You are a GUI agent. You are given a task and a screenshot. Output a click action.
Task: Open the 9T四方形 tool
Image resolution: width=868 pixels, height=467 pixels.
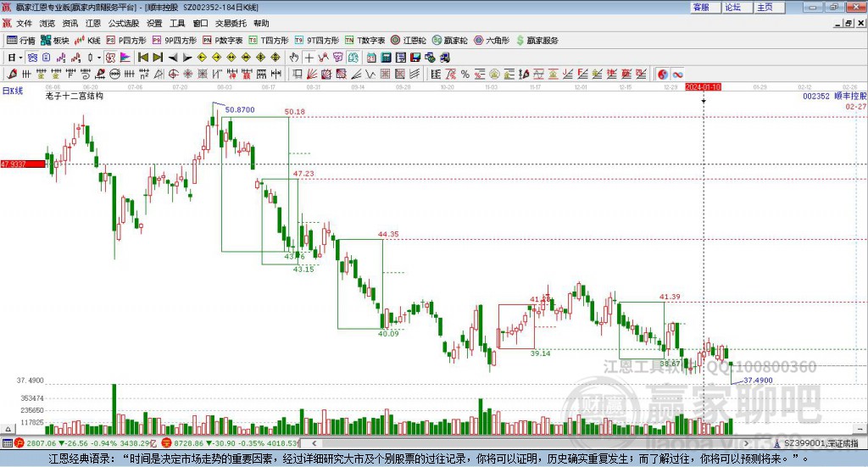click(x=317, y=41)
